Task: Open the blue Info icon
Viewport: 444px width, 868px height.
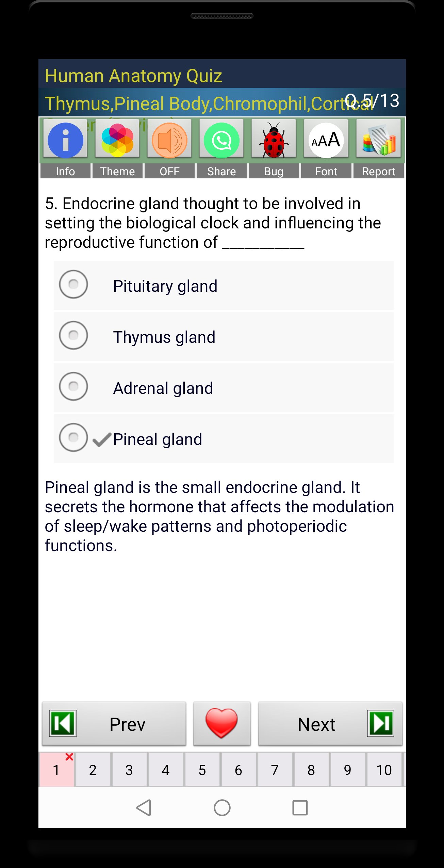Action: (x=65, y=140)
